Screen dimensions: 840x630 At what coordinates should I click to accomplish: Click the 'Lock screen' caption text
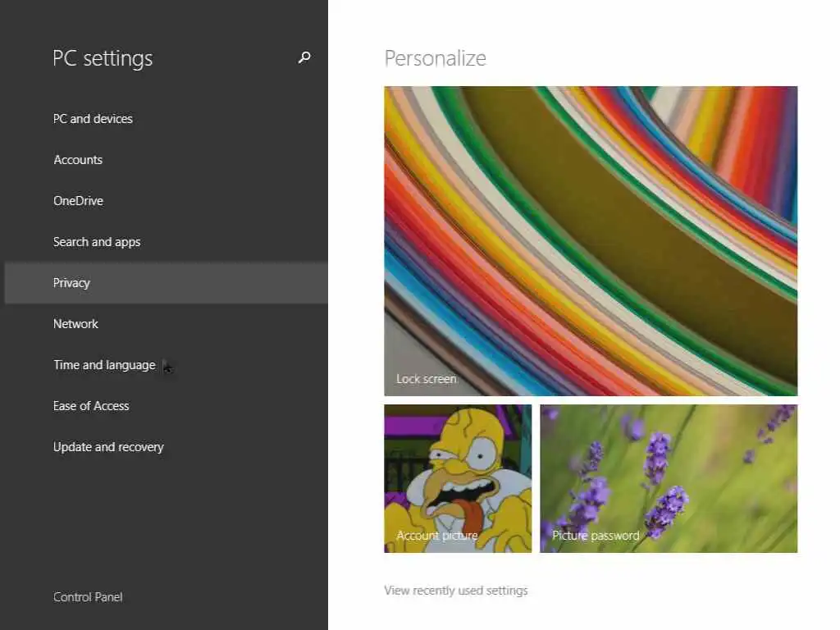point(426,379)
